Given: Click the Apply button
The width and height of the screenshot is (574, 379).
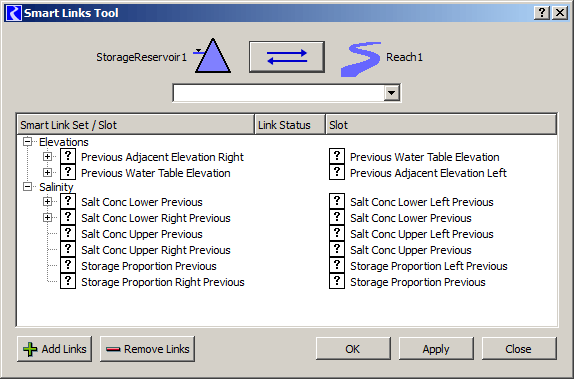Looking at the screenshot, I should (436, 349).
